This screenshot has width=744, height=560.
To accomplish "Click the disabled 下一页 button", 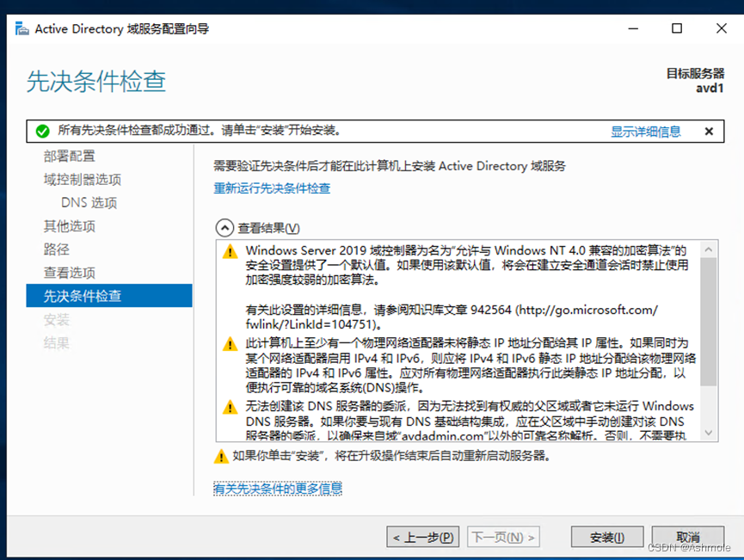I will pos(503,537).
